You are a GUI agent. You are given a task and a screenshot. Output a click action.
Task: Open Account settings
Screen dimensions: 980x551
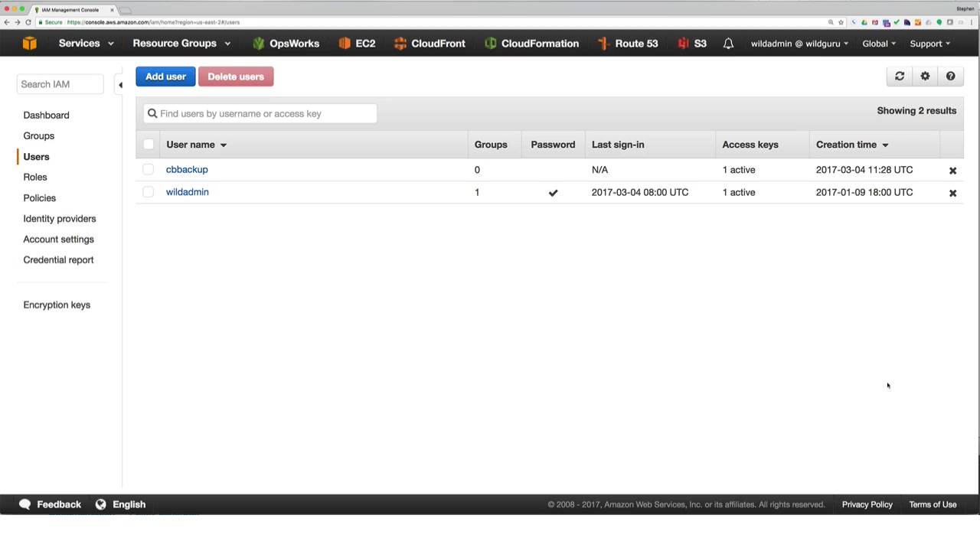(58, 240)
